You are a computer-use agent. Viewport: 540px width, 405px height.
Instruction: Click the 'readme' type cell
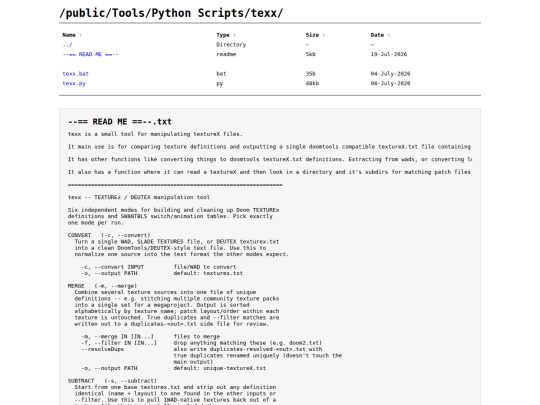(226, 54)
